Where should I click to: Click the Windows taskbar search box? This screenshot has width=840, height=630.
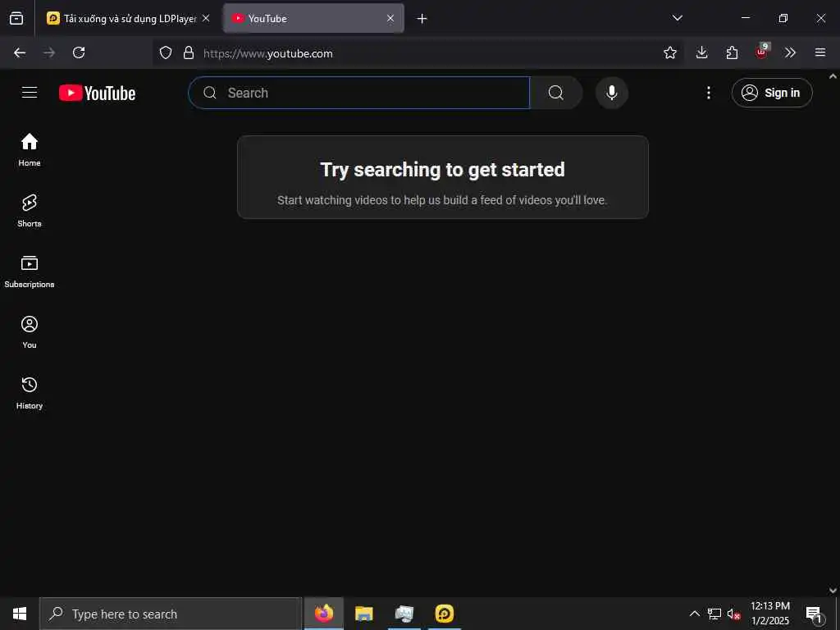tap(171, 614)
